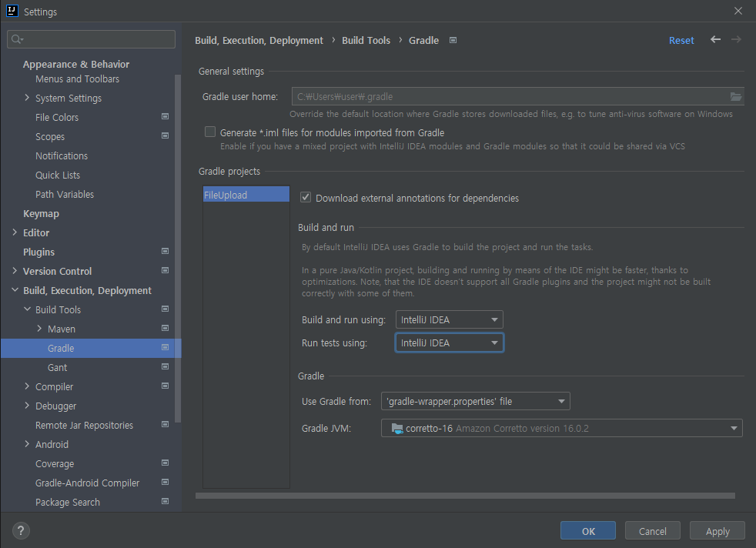This screenshot has width=756, height=548.
Task: Click project icon beside Gradle-Android Compiler
Action: point(165,483)
